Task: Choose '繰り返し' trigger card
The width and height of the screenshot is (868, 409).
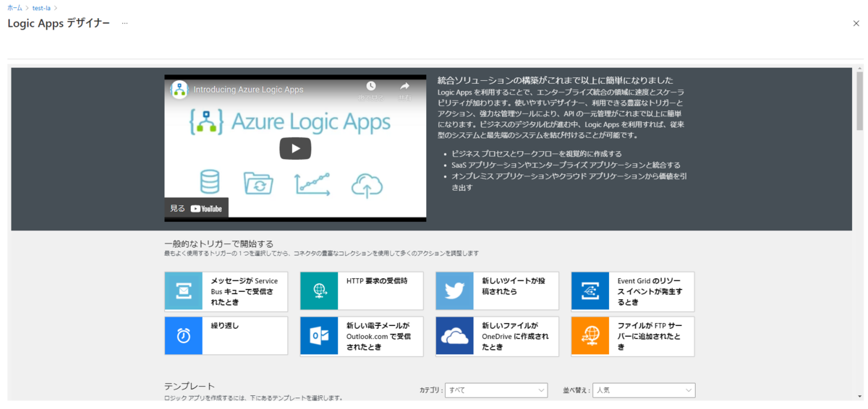Action: (x=226, y=336)
